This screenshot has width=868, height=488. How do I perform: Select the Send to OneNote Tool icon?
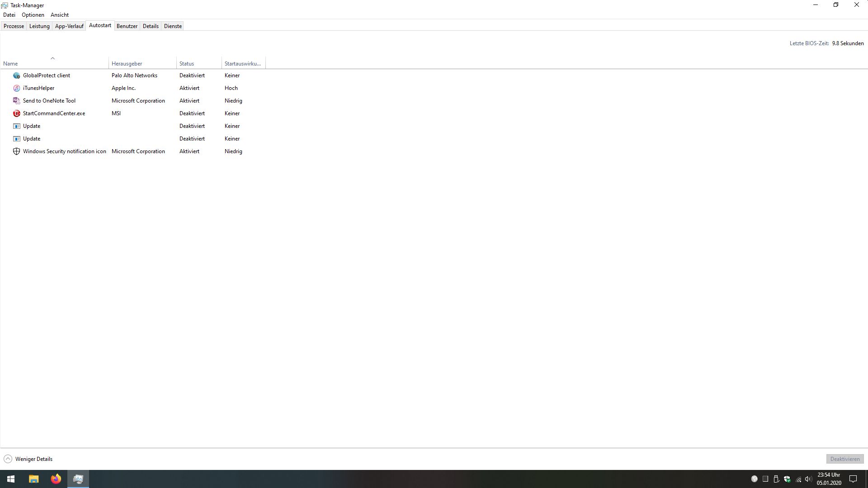click(x=17, y=101)
